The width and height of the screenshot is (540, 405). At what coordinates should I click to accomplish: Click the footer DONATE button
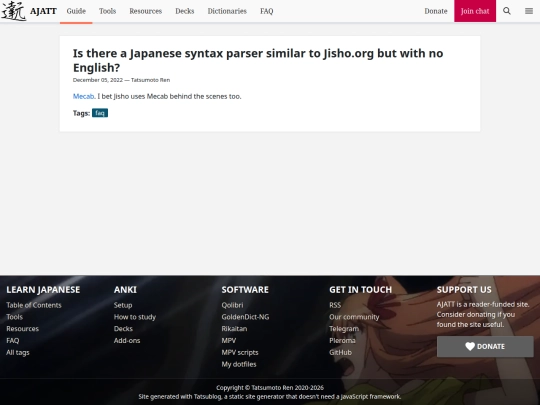coord(485,346)
